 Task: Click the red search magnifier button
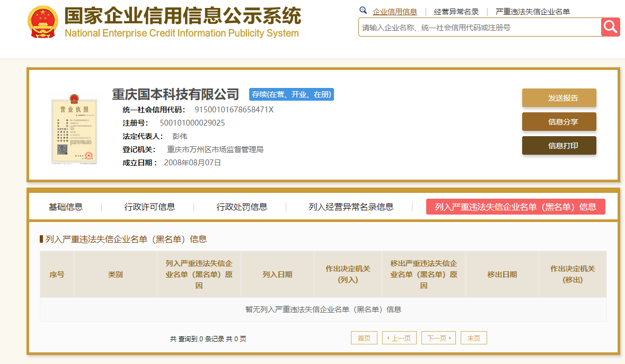click(x=610, y=27)
